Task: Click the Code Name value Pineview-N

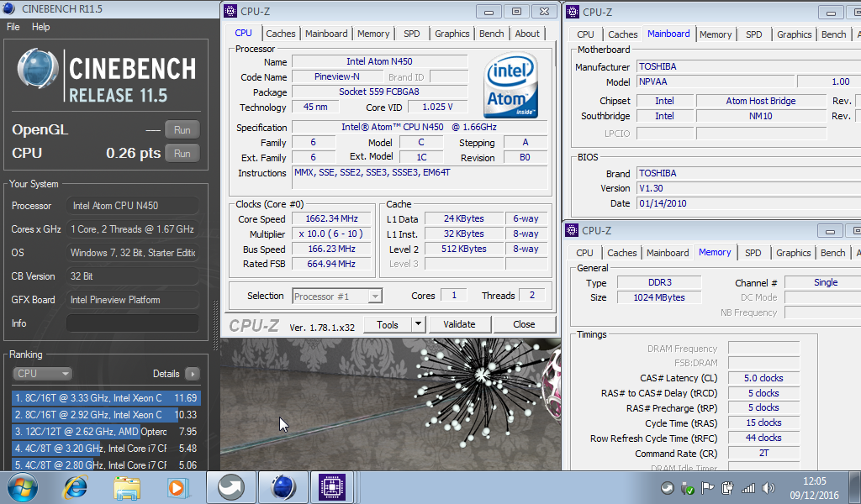Action: (336, 76)
